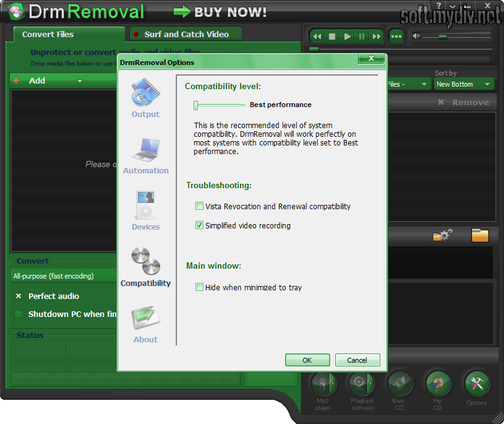Screen dimensions: 504x424
Task: Click the compatibility level slider handle
Action: pos(196,105)
